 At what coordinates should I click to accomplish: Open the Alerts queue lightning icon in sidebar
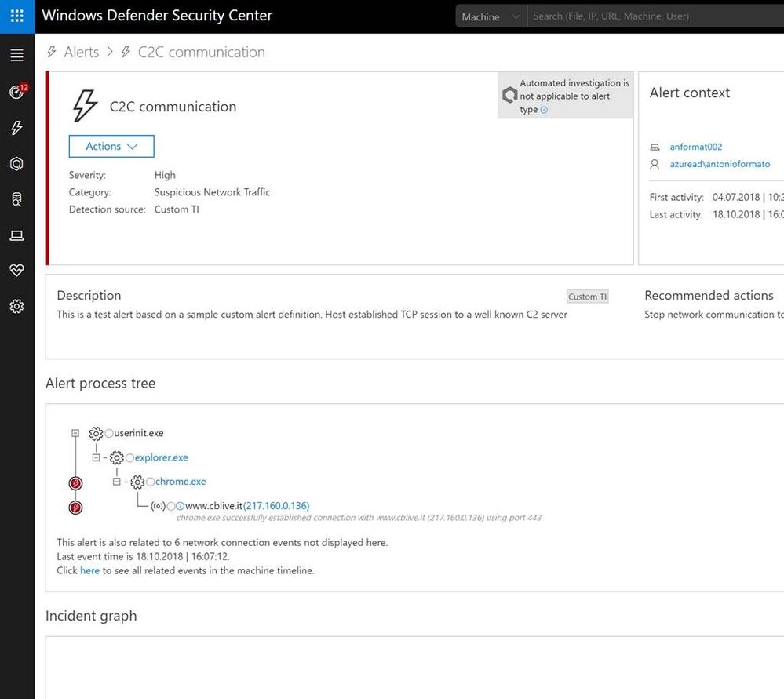16,128
